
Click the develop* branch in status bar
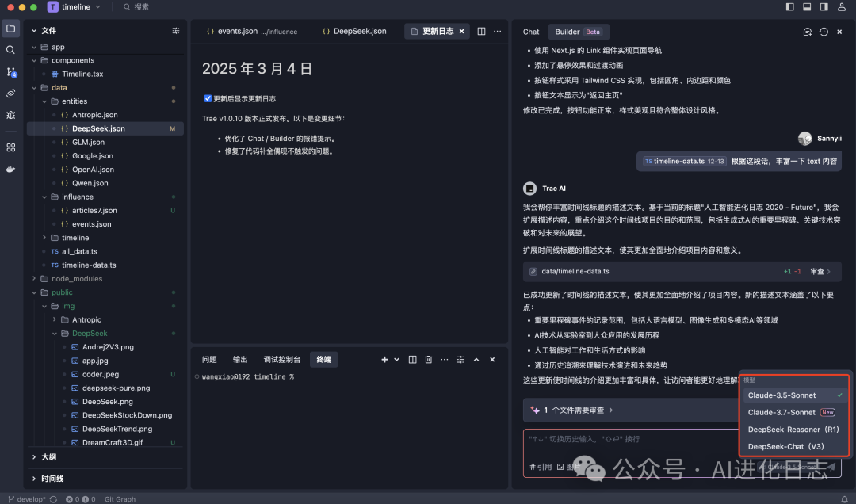(27, 499)
